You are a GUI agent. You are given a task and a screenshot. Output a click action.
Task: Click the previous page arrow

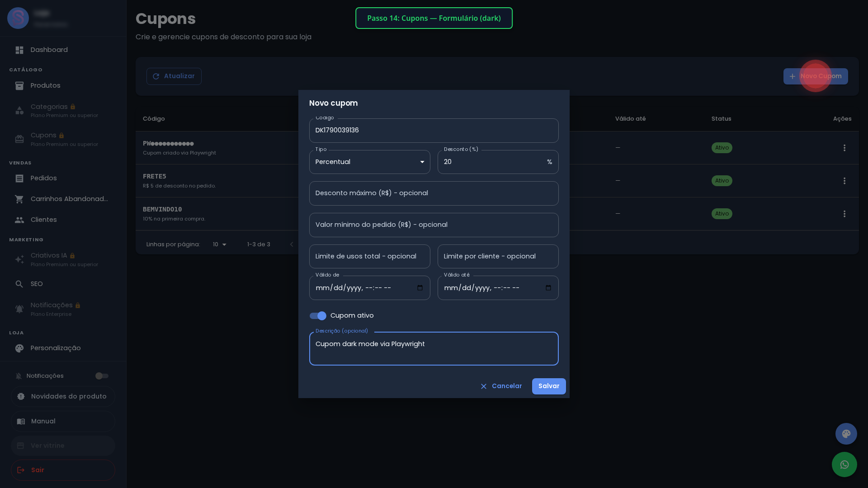tap(292, 244)
